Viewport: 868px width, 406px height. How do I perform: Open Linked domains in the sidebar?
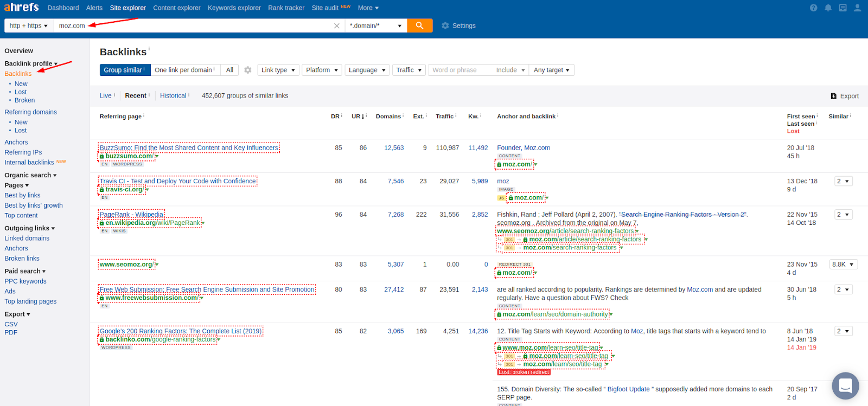click(27, 238)
